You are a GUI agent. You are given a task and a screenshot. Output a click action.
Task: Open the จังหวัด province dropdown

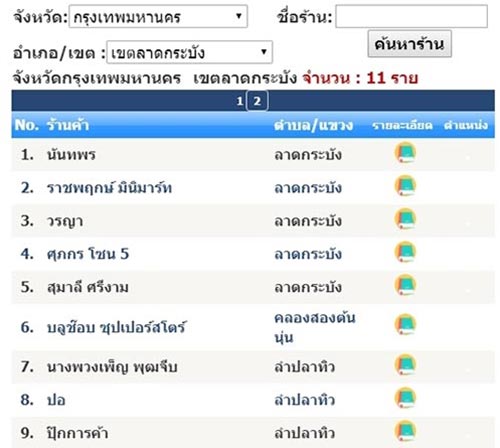158,16
